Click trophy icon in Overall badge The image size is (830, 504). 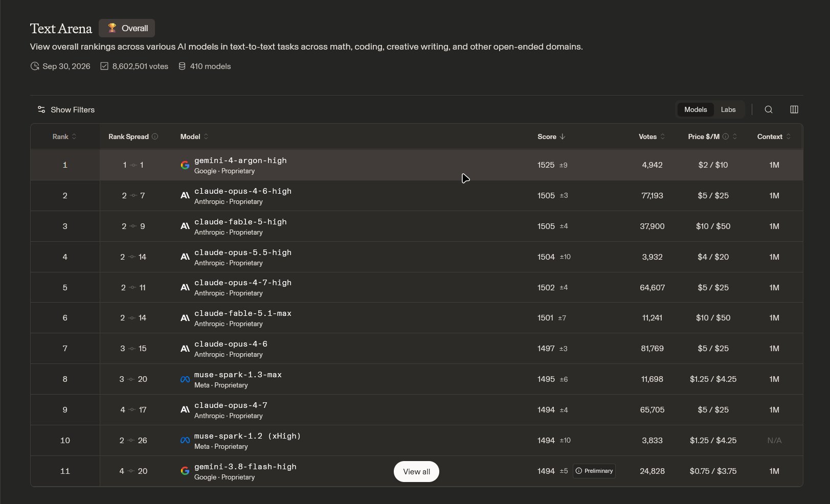tap(112, 28)
